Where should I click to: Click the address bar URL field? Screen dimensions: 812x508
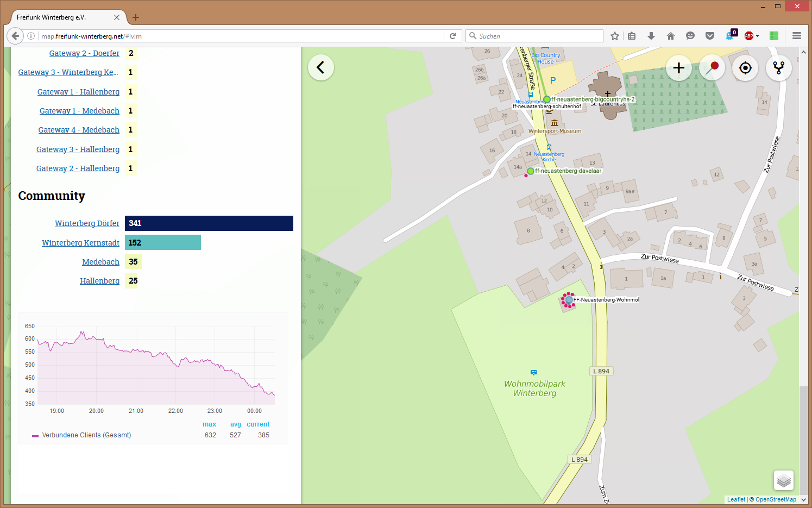(x=242, y=36)
